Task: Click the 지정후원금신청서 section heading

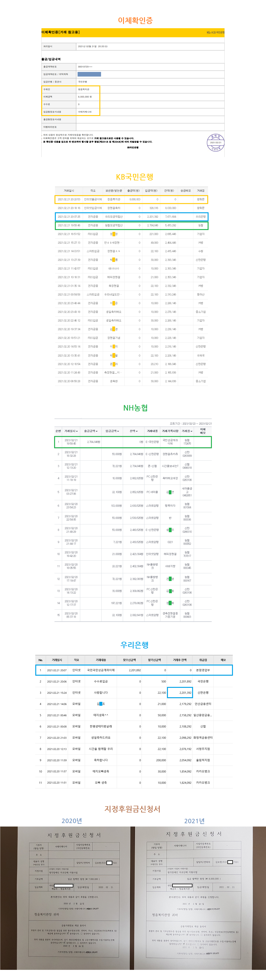Action: click(132, 809)
